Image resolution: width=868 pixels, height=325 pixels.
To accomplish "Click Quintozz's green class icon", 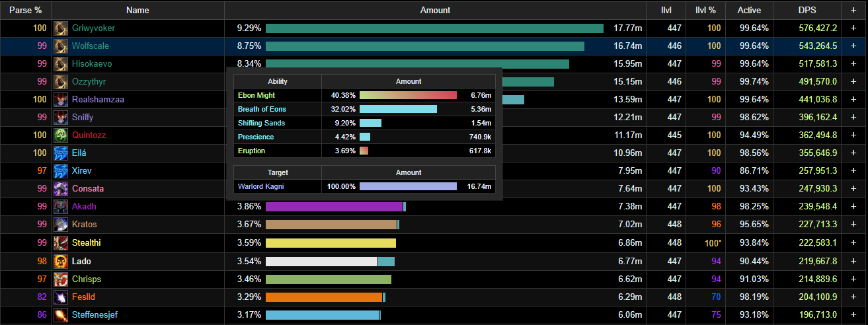I will [61, 135].
